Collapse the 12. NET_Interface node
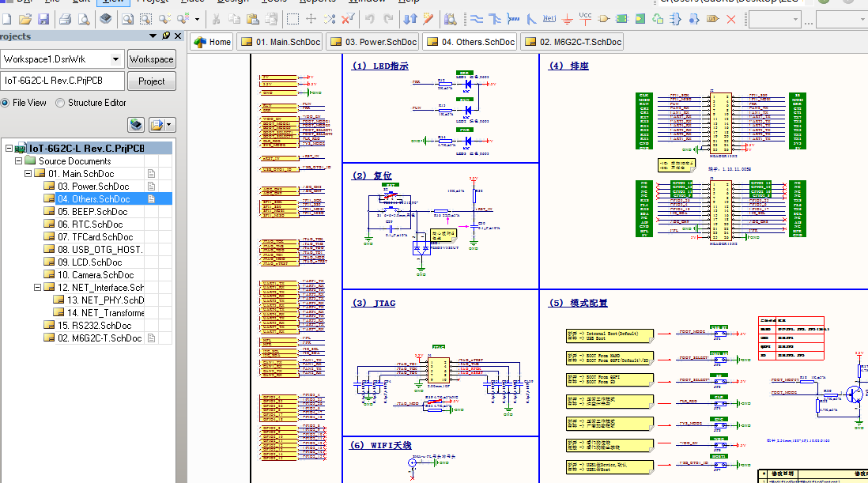Image resolution: width=868 pixels, height=483 pixels. [x=37, y=288]
